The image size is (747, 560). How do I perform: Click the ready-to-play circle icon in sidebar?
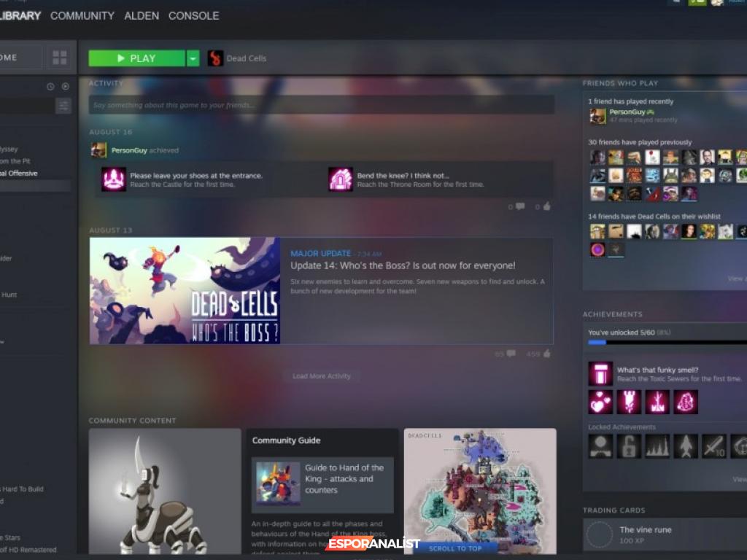65,87
